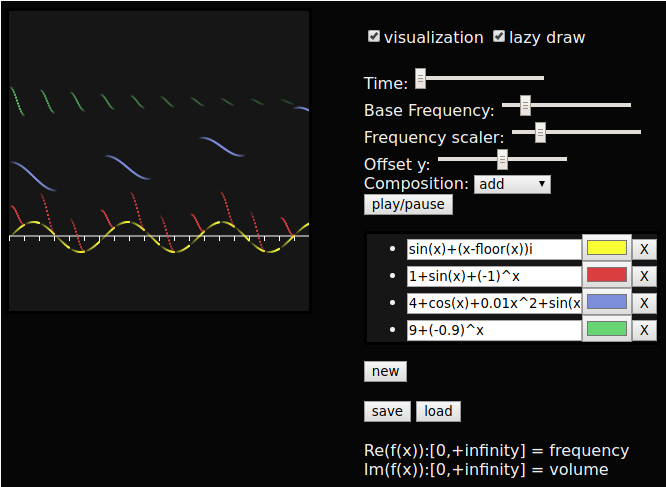
Task: Remove the 9+(-0.9)^x row with X
Action: (x=644, y=330)
